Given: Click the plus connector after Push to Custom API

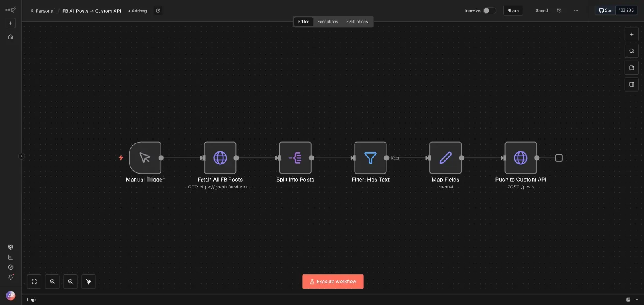Looking at the screenshot, I should pyautogui.click(x=559, y=158).
